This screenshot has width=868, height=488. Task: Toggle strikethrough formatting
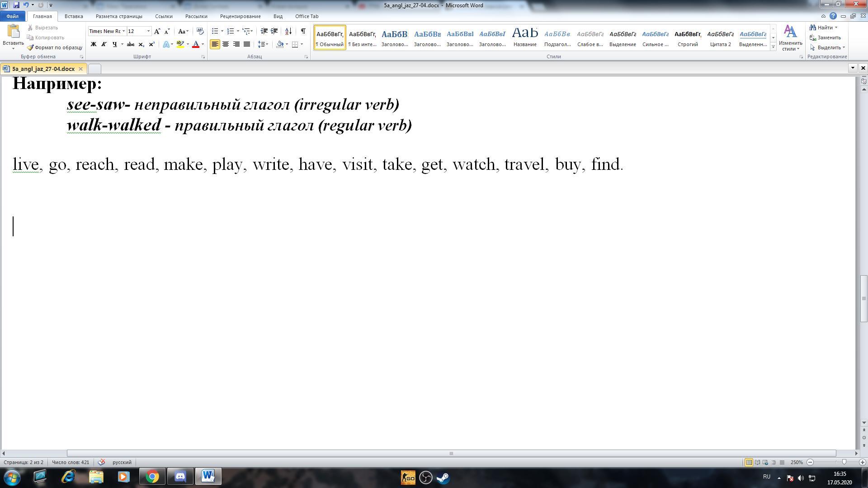point(130,44)
